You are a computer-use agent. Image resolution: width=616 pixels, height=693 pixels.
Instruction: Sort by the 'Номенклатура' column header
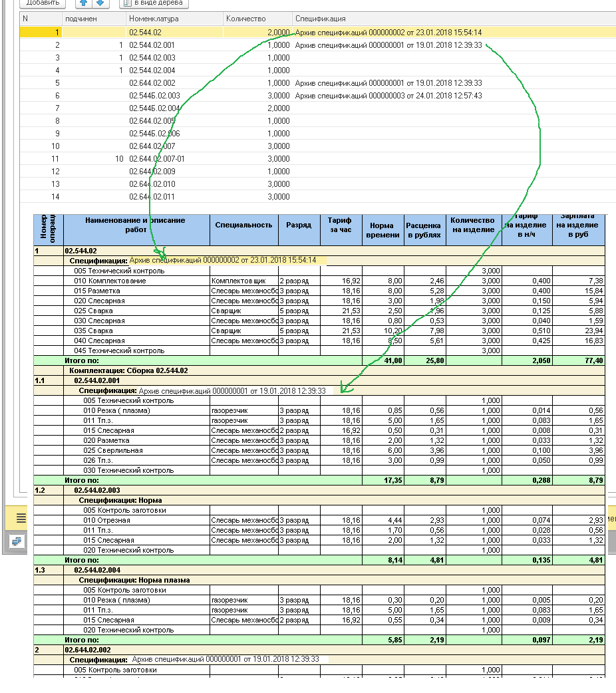coord(174,19)
